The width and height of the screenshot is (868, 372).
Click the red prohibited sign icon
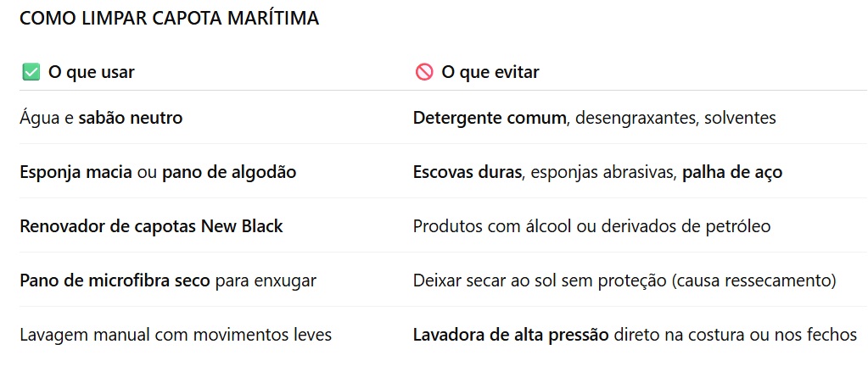pyautogui.click(x=424, y=73)
